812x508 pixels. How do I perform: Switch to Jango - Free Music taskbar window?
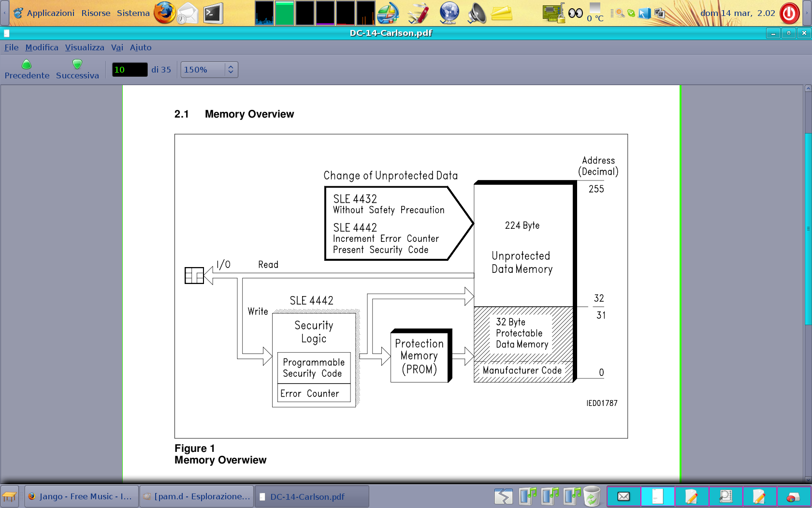pyautogui.click(x=81, y=496)
